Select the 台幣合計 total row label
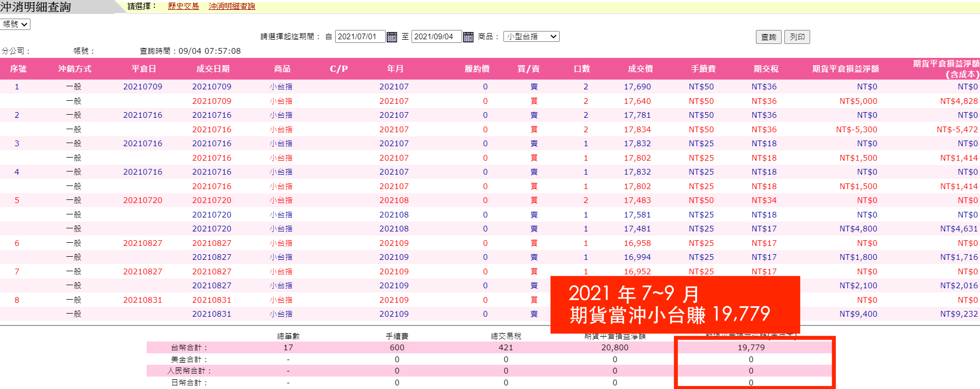Viewport: 980px width, 389px height. pos(189,348)
